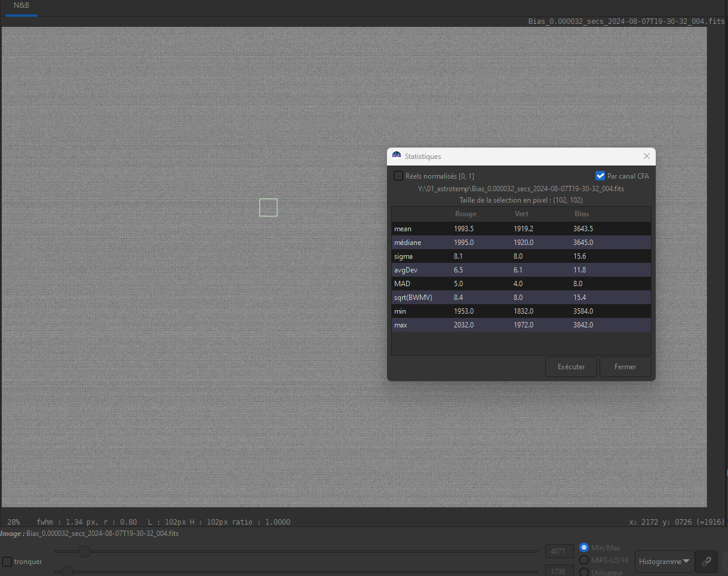Click the file path text in Statistiques dialog

521,188
